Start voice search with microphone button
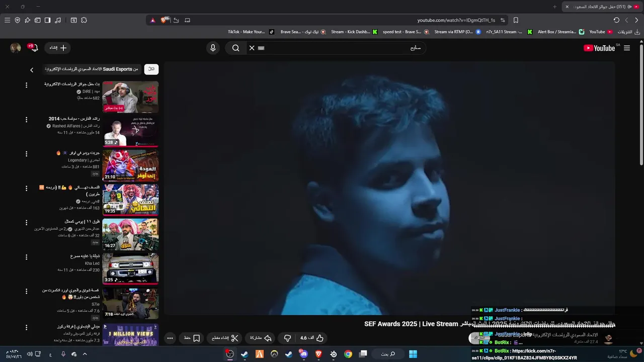 213,48
